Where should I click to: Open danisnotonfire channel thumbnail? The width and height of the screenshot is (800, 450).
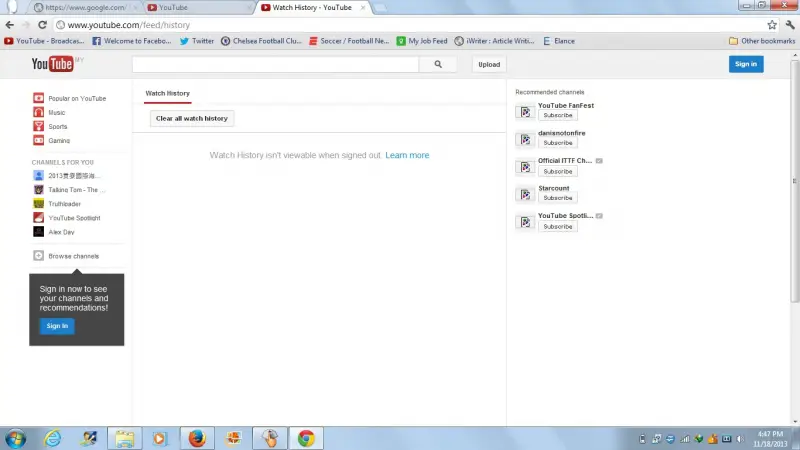point(525,139)
